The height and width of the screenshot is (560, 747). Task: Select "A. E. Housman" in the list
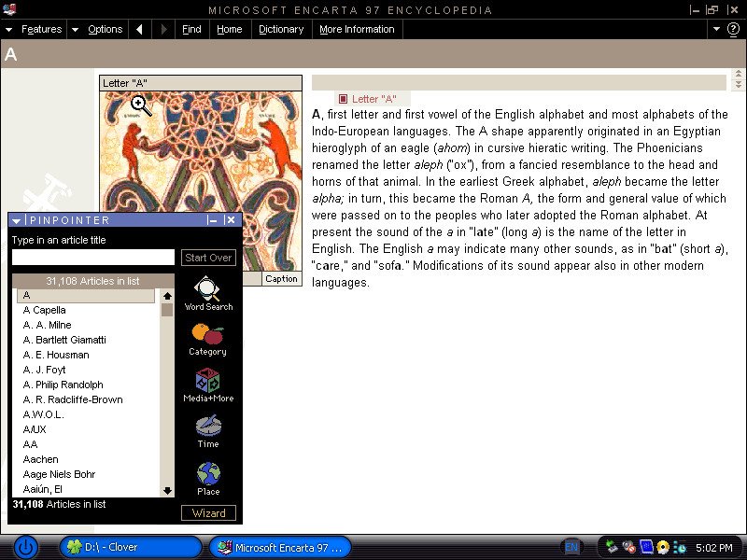56,355
